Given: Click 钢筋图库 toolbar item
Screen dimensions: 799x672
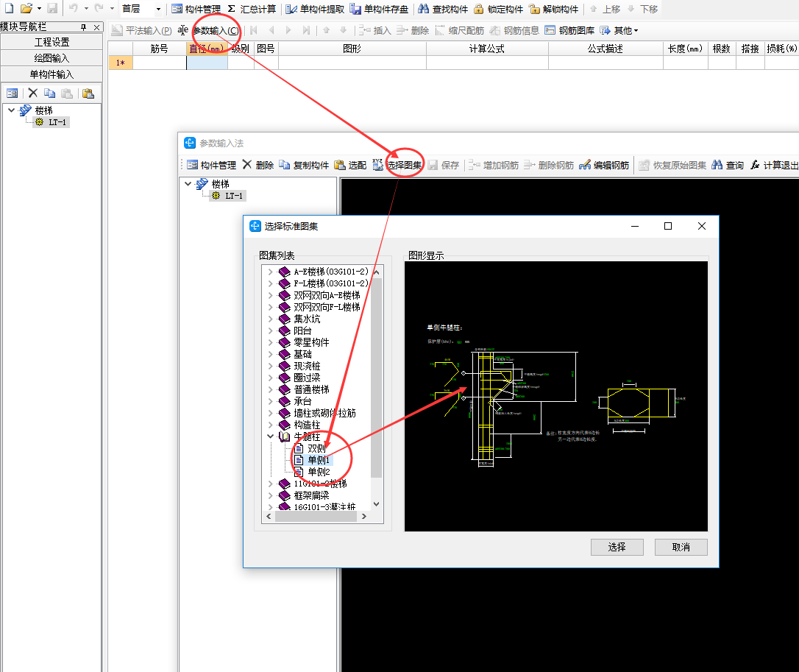Looking at the screenshot, I should pos(569,31).
